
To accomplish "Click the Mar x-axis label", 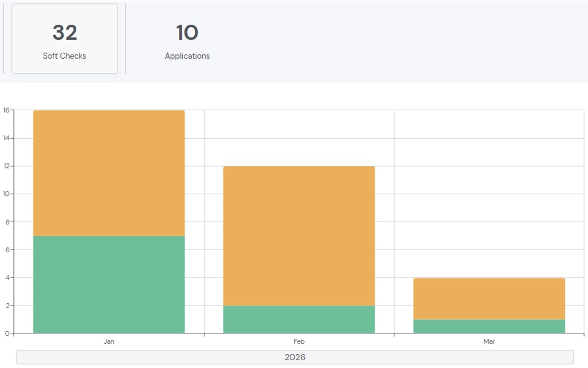I will [489, 342].
